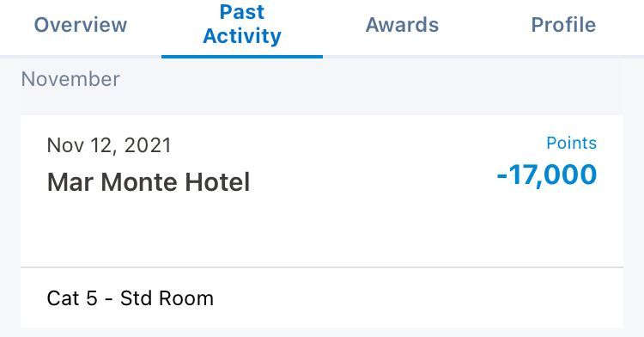Screen dimensions: 644x337
Task: Switch to the Overview tab
Action: tap(81, 25)
